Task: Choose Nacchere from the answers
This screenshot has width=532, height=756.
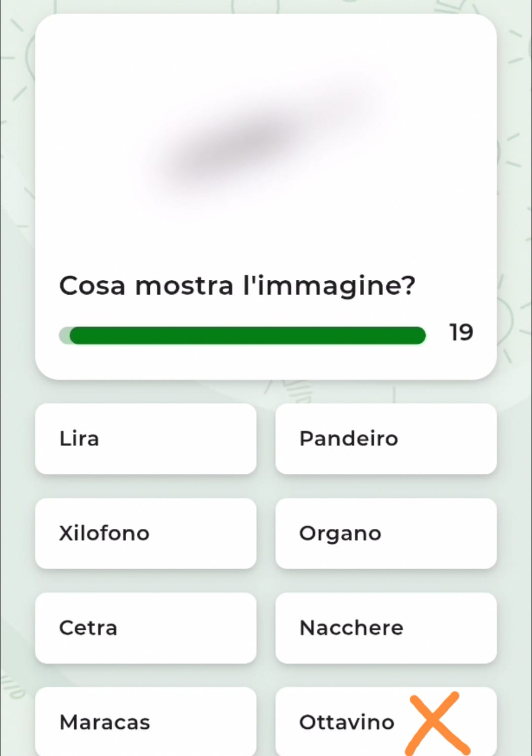Action: click(386, 627)
